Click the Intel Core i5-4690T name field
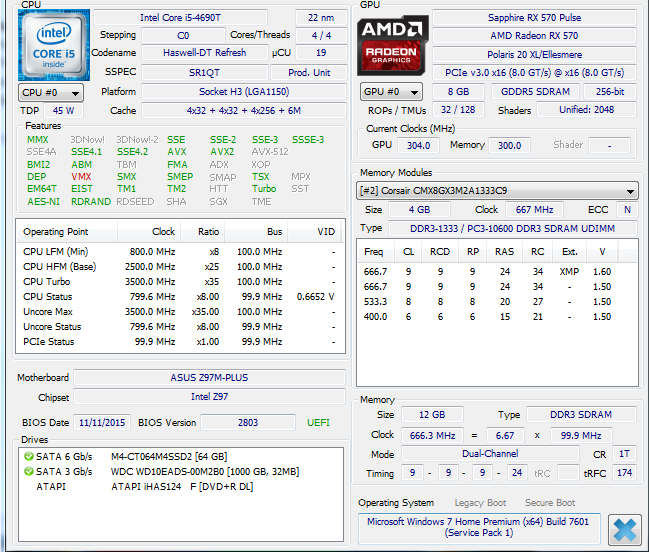The width and height of the screenshot is (649, 552). [x=180, y=18]
